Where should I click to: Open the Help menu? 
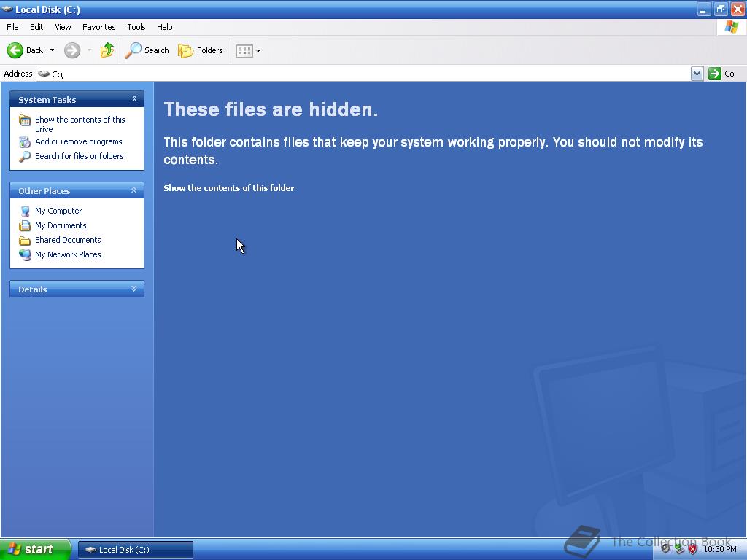164,27
